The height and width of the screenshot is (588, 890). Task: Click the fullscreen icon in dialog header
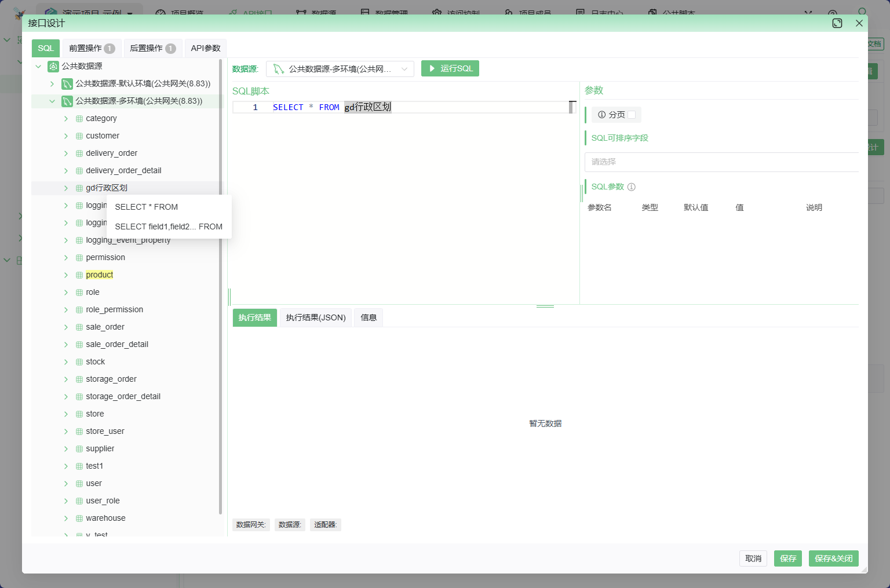(x=837, y=23)
